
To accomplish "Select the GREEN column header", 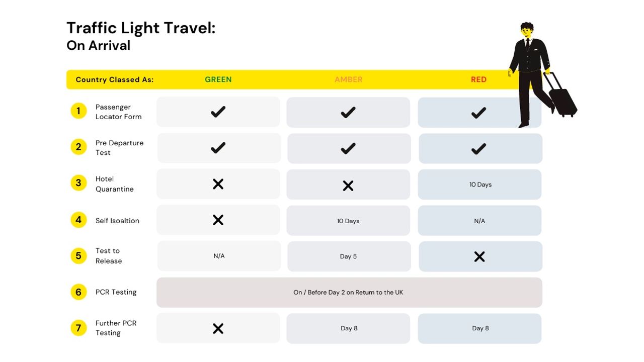I will (218, 79).
